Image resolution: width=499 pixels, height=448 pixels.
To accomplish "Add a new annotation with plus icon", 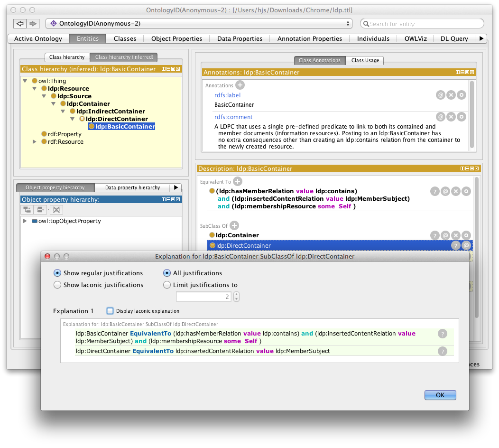I will coord(240,85).
